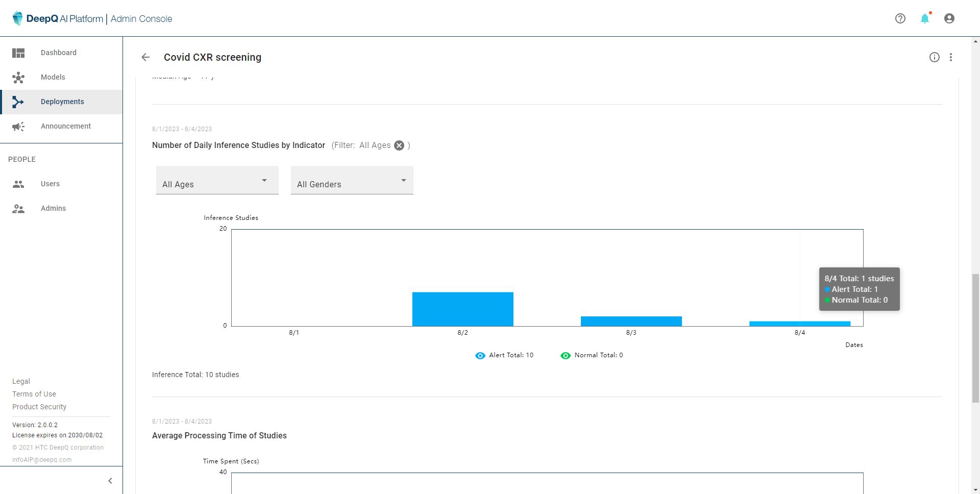Remove the All Ages filter chip
The width and height of the screenshot is (980, 494).
399,145
